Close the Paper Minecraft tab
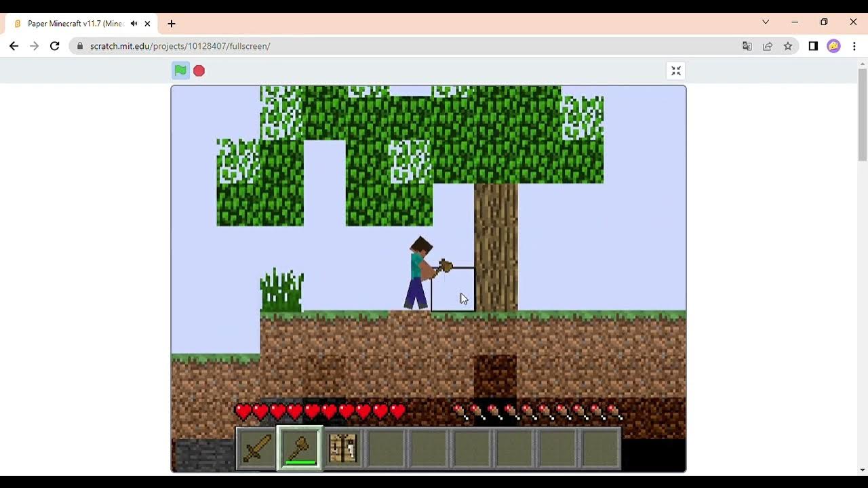 pos(147,23)
